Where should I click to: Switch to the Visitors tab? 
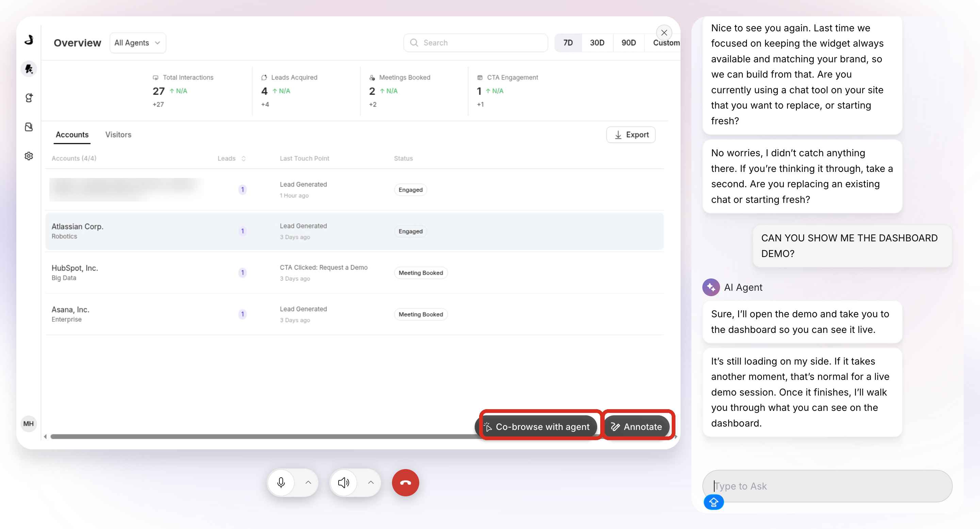[118, 135]
